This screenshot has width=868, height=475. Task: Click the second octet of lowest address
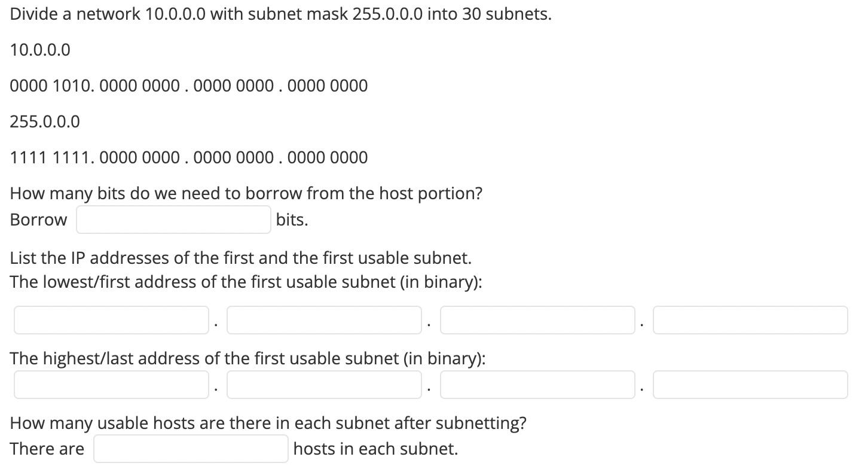pyautogui.click(x=324, y=320)
